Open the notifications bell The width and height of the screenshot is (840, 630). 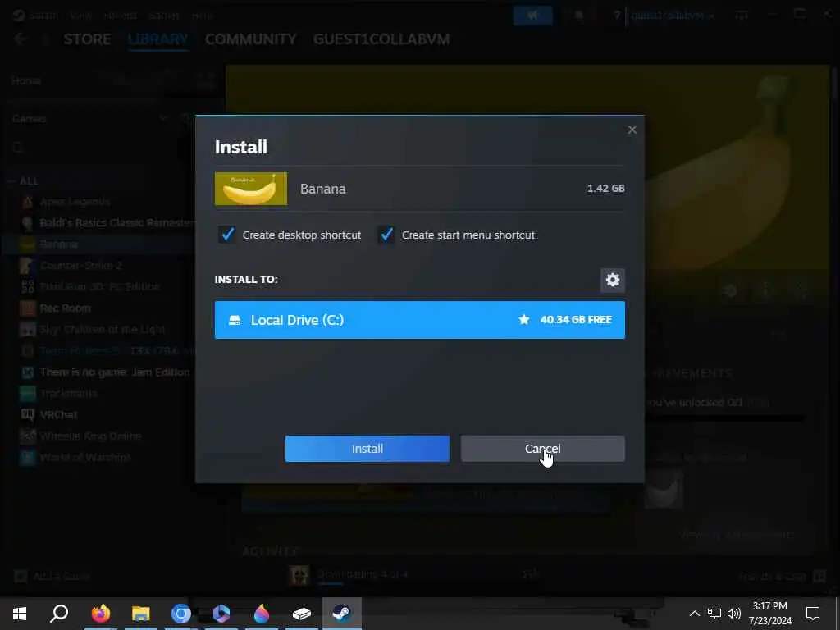[x=579, y=16]
